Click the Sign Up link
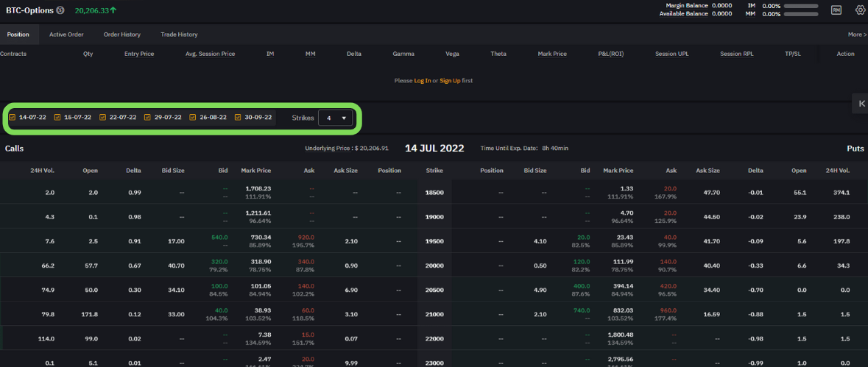Viewport: 868px width, 367px height. pos(450,81)
